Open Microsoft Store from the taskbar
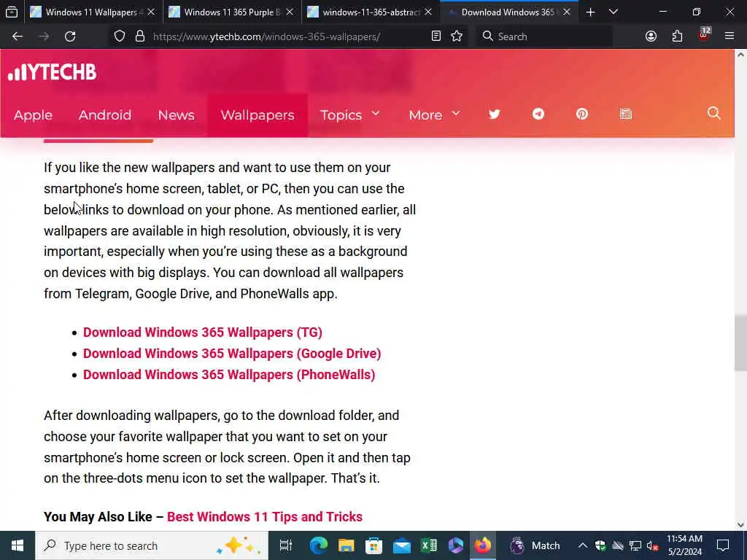747x560 pixels. (374, 545)
